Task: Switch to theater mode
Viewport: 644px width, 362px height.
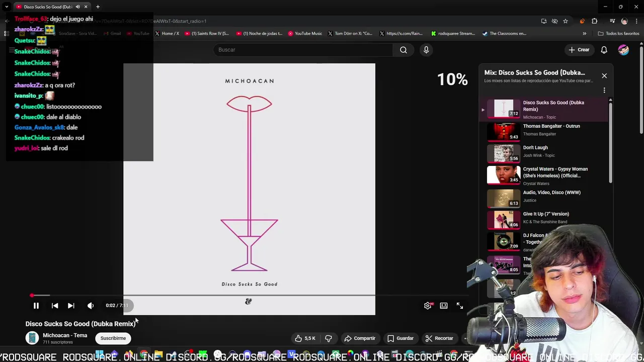Action: point(444,306)
